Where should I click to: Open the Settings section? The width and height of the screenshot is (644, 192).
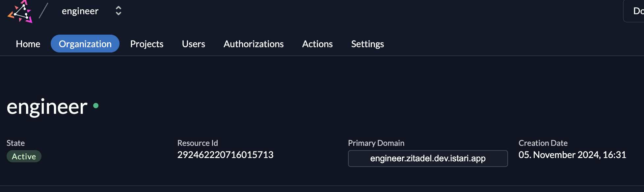coord(367,44)
